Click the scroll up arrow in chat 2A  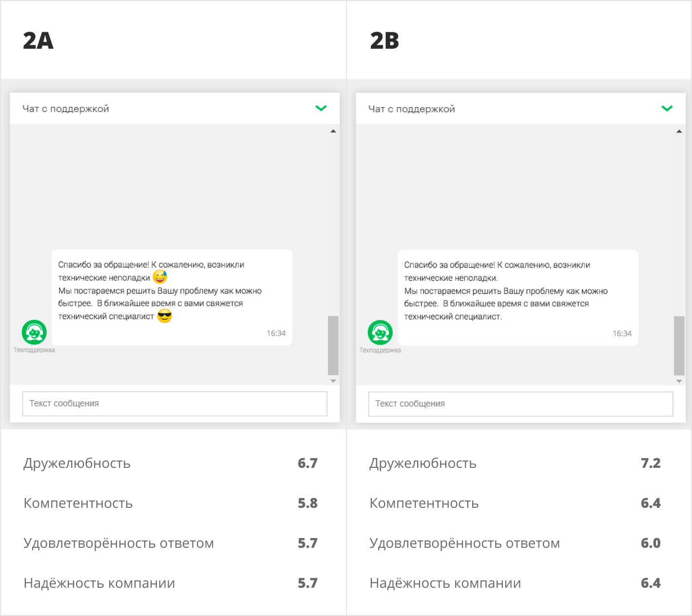(x=333, y=131)
